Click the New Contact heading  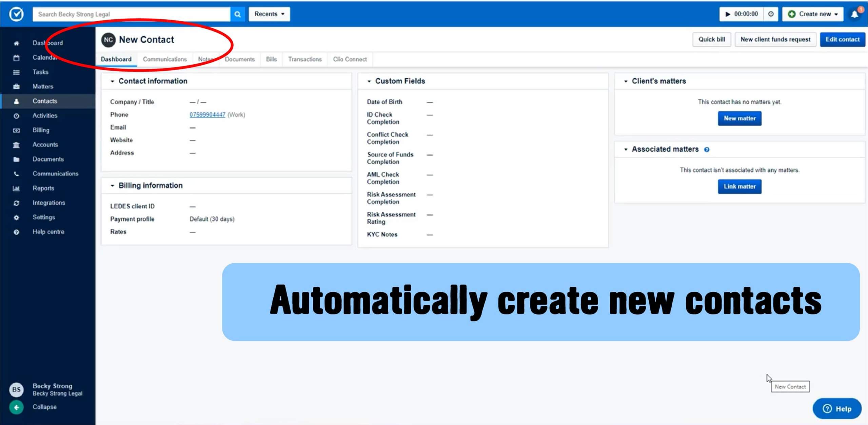click(x=146, y=40)
